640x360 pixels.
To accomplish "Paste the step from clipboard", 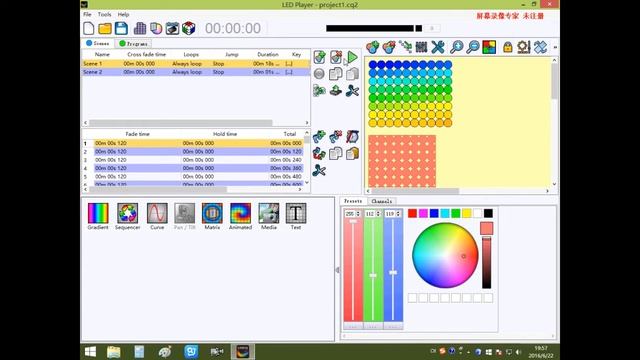I will (x=352, y=153).
